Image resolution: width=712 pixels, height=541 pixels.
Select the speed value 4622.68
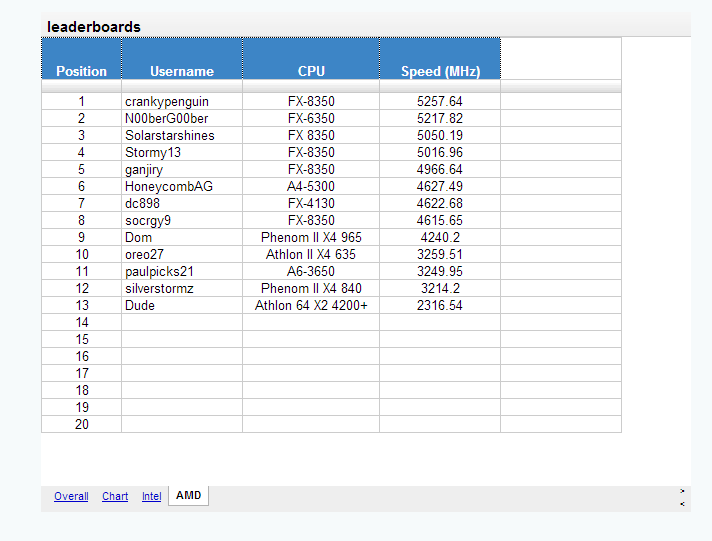point(440,203)
